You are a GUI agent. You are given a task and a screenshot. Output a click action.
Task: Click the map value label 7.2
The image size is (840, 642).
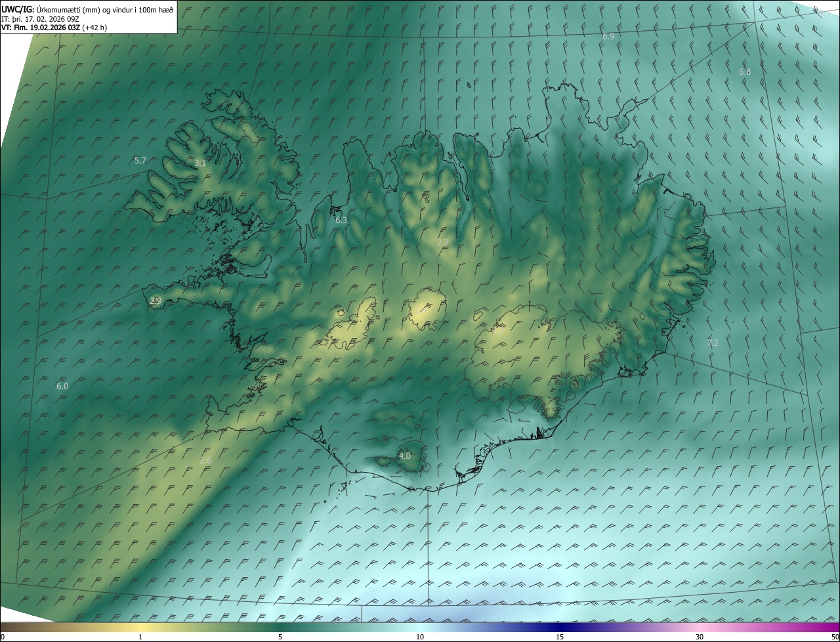tap(713, 343)
